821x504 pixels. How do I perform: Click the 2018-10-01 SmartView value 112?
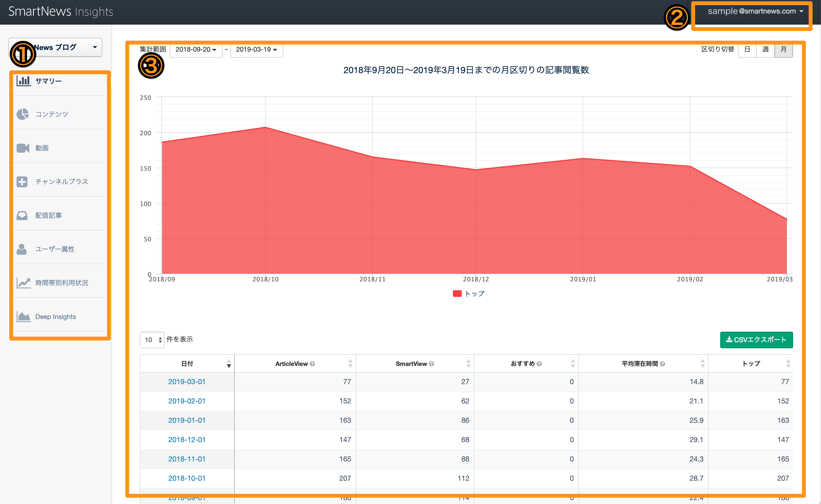click(463, 478)
